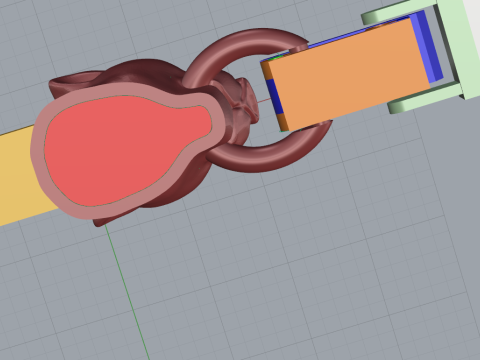480x360 pixels.
Task: Select the blue strip at the orange block's right end
Action: point(427,47)
